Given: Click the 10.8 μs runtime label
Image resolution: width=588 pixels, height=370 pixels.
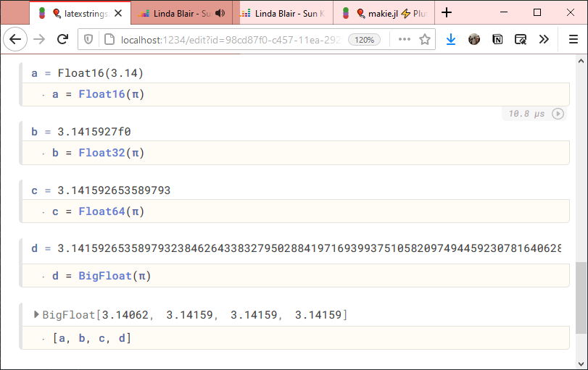Looking at the screenshot, I should click(x=526, y=114).
